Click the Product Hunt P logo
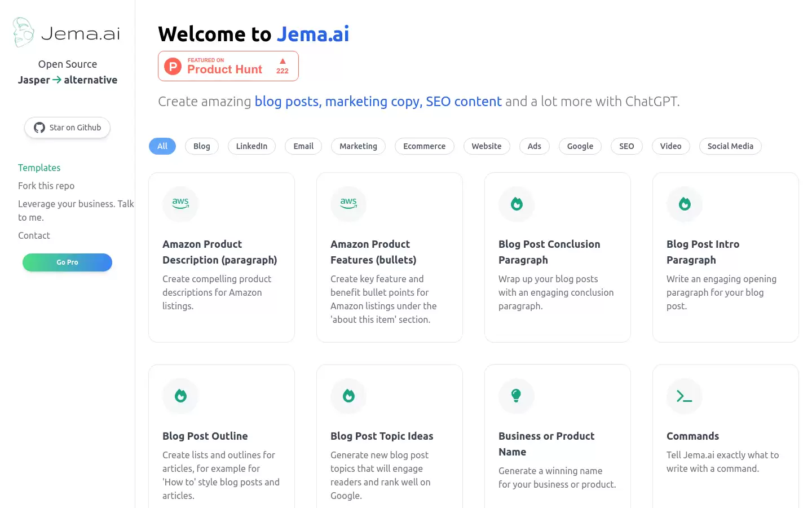812x508 pixels. (x=173, y=66)
